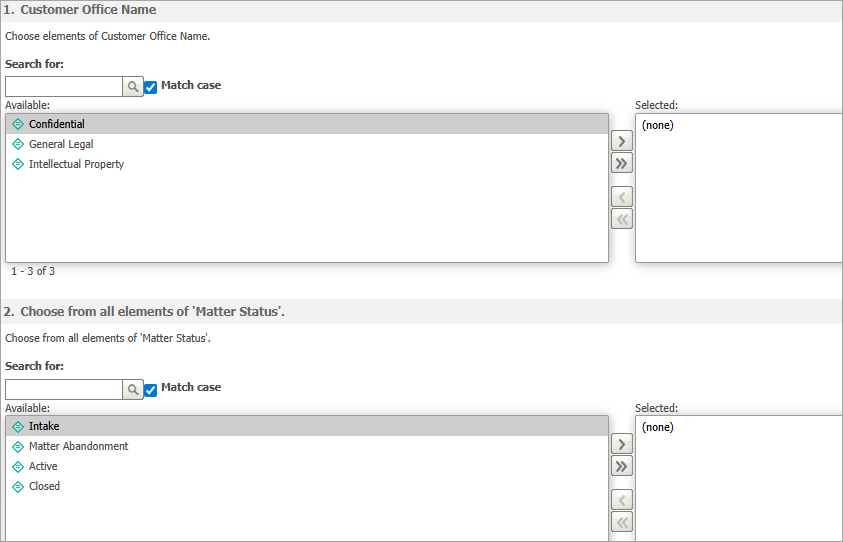This screenshot has width=843, height=542.
Task: Choose Closed from Matter Status list
Action: 307,486
